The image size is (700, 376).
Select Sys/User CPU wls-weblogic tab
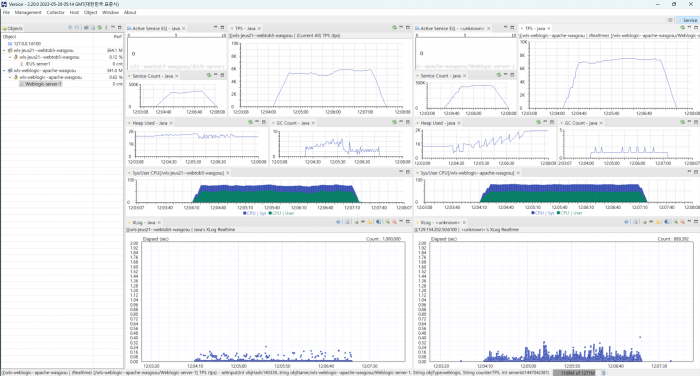(x=467, y=173)
